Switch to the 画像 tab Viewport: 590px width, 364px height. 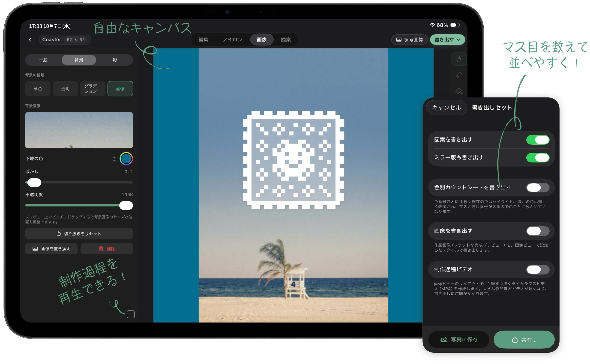point(262,39)
